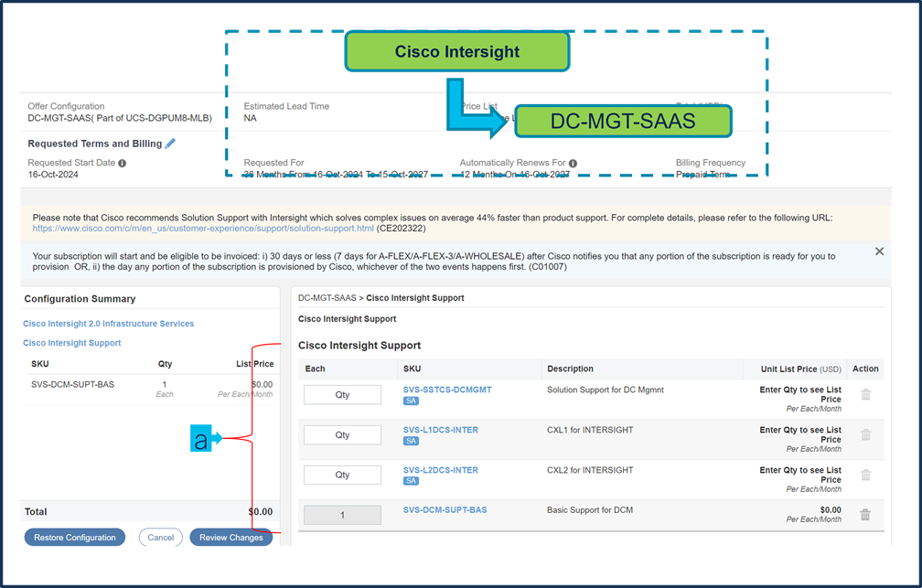Click the Cancel button

161,538
